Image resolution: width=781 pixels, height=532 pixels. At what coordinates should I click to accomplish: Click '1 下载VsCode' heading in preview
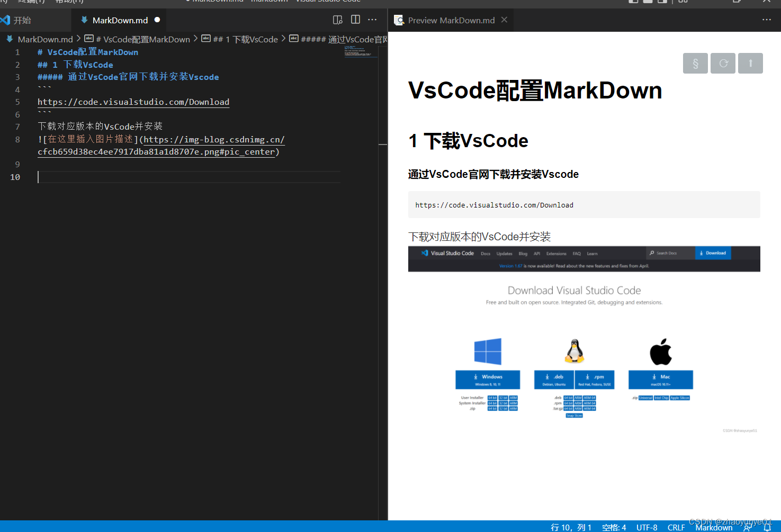click(x=468, y=141)
